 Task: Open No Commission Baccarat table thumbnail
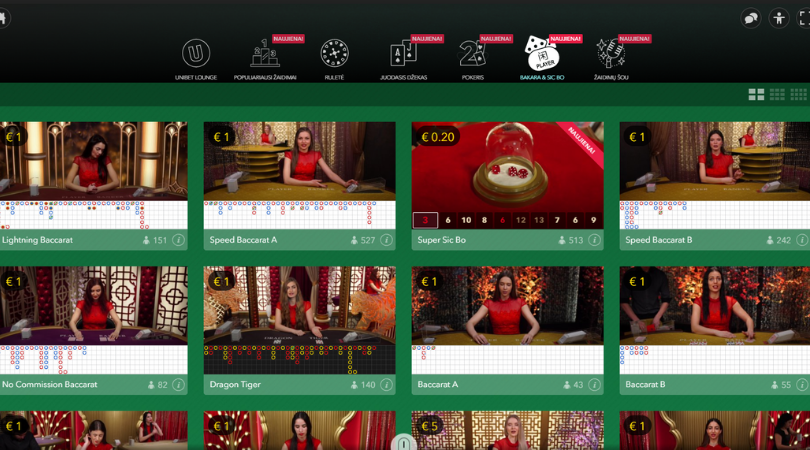(x=93, y=306)
